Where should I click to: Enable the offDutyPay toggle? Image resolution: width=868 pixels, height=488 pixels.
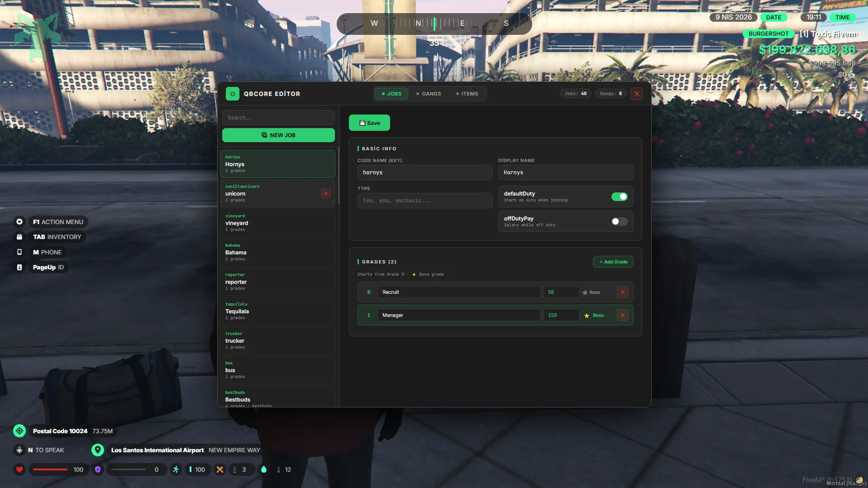(619, 222)
